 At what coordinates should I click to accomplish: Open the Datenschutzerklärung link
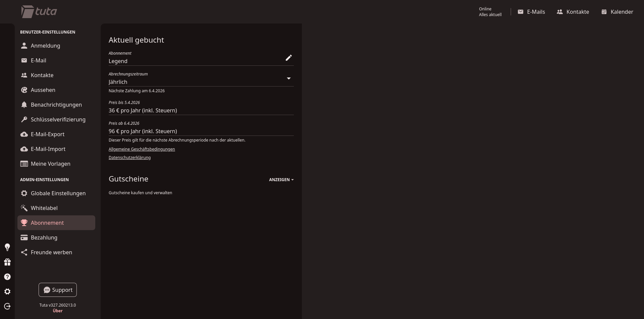coord(129,158)
